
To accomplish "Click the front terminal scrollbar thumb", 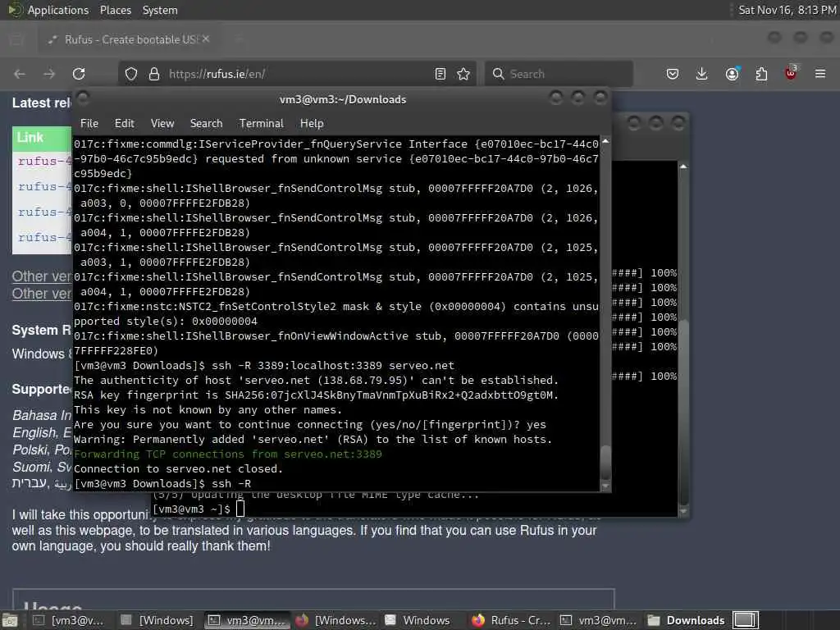I will (605, 462).
